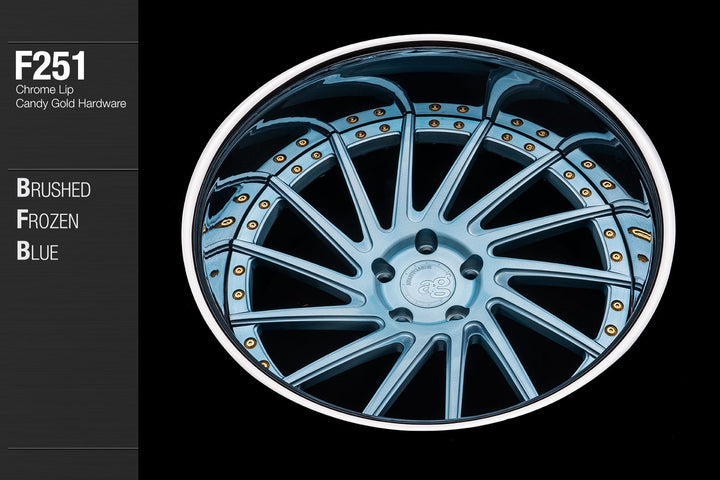Click the large capital F in Frozen

pyautogui.click(x=21, y=221)
